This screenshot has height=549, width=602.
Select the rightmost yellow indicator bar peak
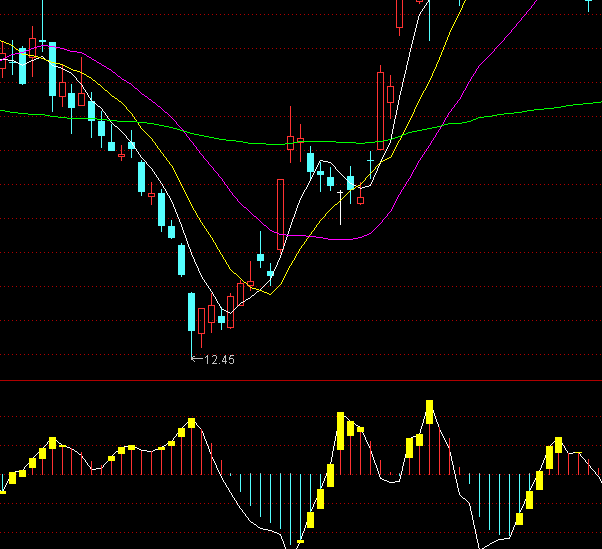558,445
